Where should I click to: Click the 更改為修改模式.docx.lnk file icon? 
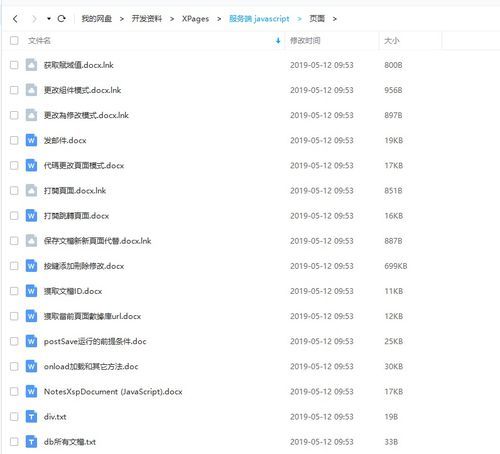point(31,115)
